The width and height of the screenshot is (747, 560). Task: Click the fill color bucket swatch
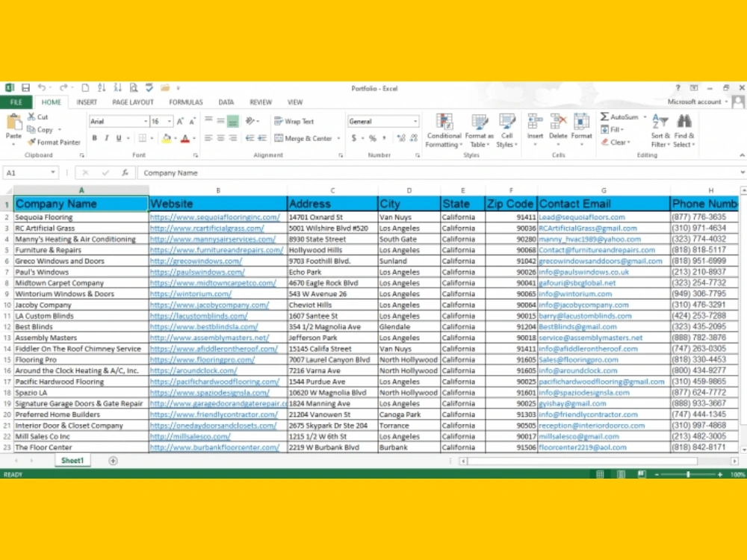tap(167, 139)
